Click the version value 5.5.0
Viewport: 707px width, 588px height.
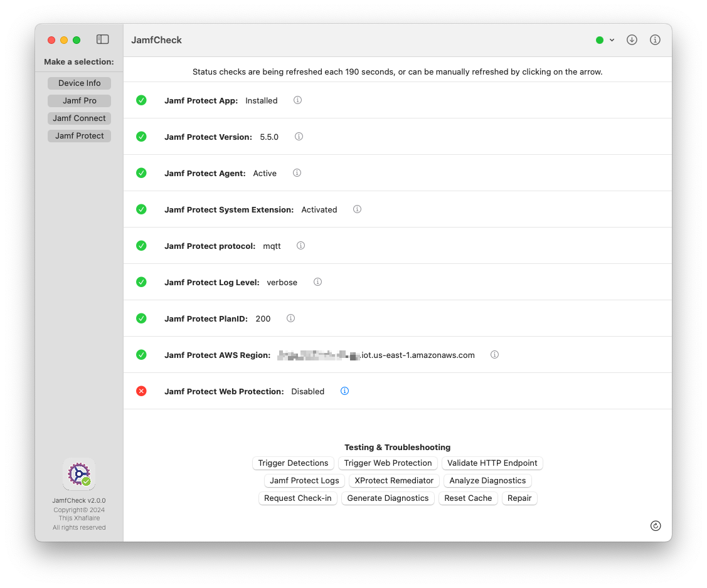269,137
